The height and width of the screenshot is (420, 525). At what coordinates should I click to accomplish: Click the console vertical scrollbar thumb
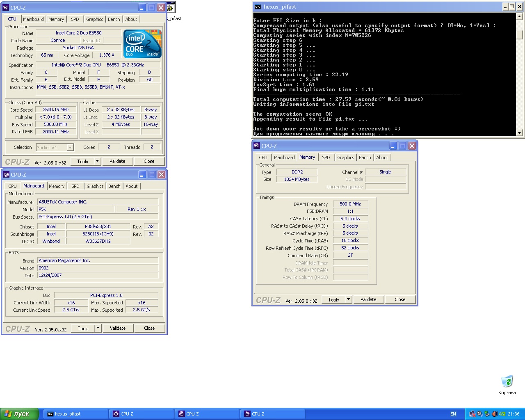(519, 36)
